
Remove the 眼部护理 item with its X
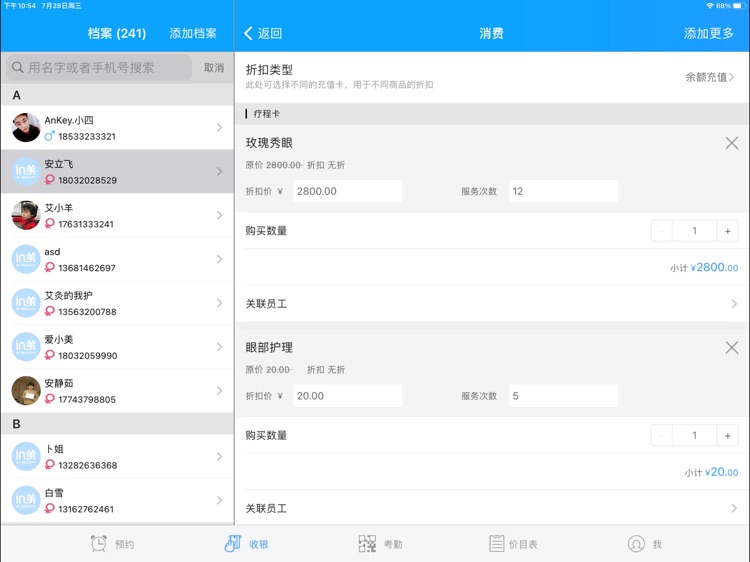(x=731, y=347)
